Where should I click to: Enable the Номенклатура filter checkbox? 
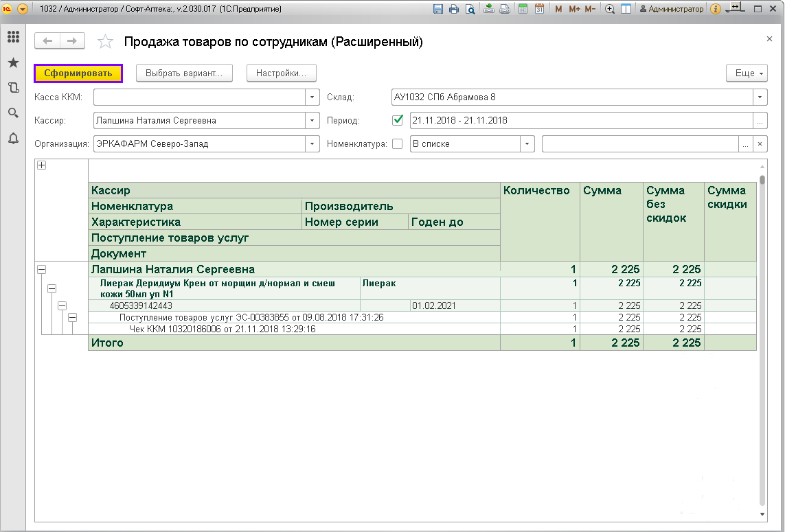tap(397, 144)
